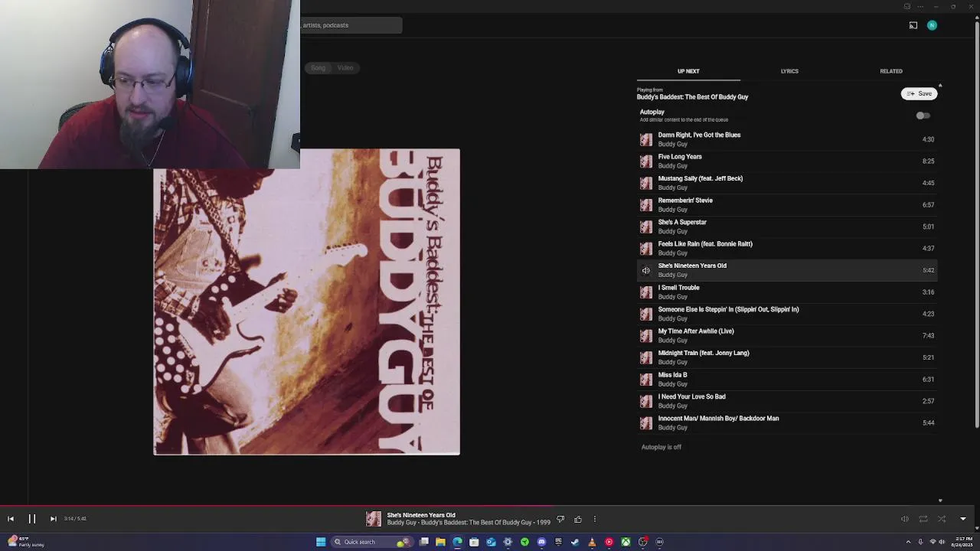Viewport: 980px width, 551px height.
Task: Open the Epic Games launcher taskbar icon
Action: click(x=558, y=542)
